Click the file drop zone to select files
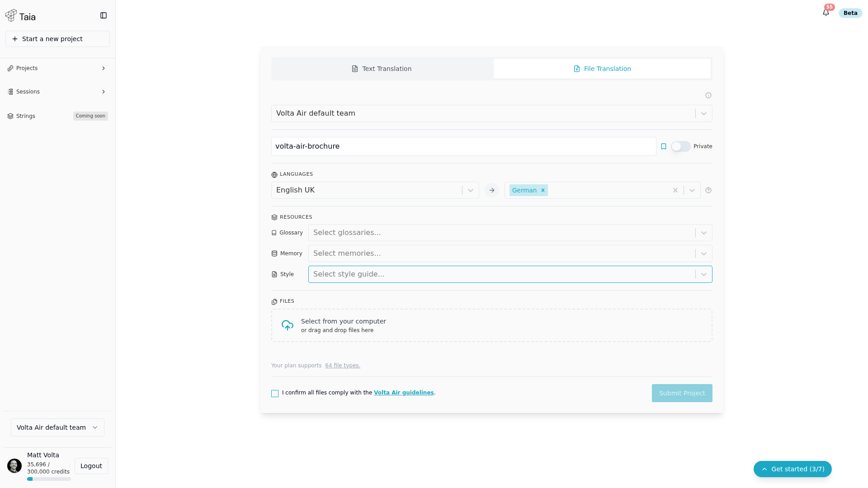Image resolution: width=868 pixels, height=488 pixels. pyautogui.click(x=492, y=325)
